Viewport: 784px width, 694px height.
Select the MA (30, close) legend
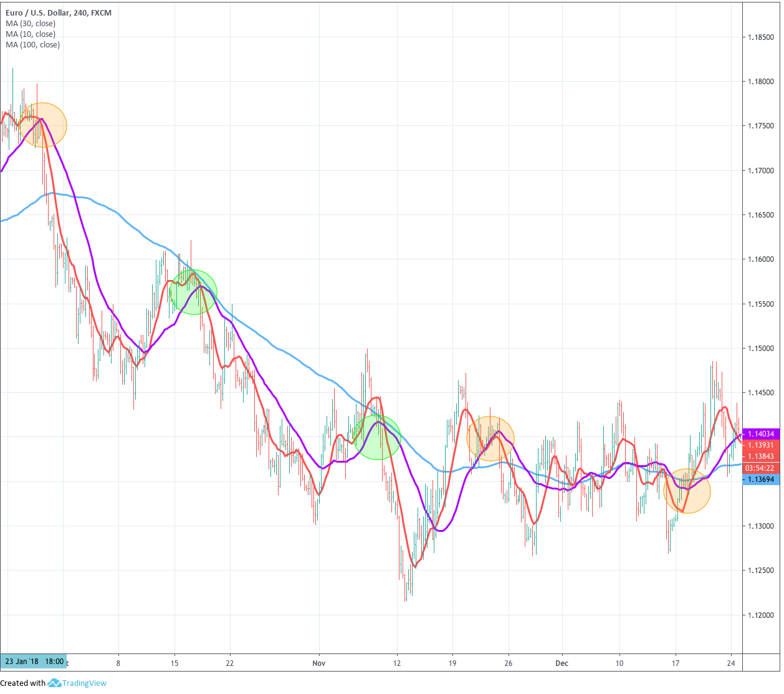(x=31, y=24)
